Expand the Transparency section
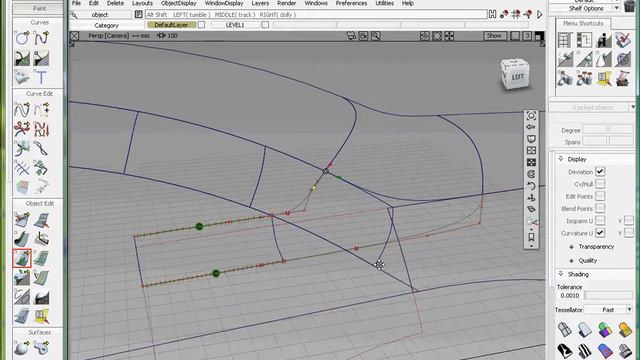 [571, 247]
